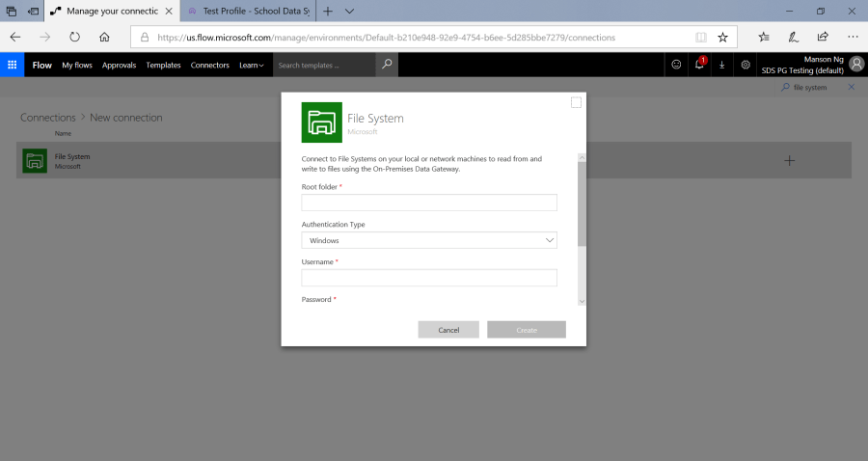Open the notifications bell
This screenshot has width=868, height=461.
[x=699, y=65]
